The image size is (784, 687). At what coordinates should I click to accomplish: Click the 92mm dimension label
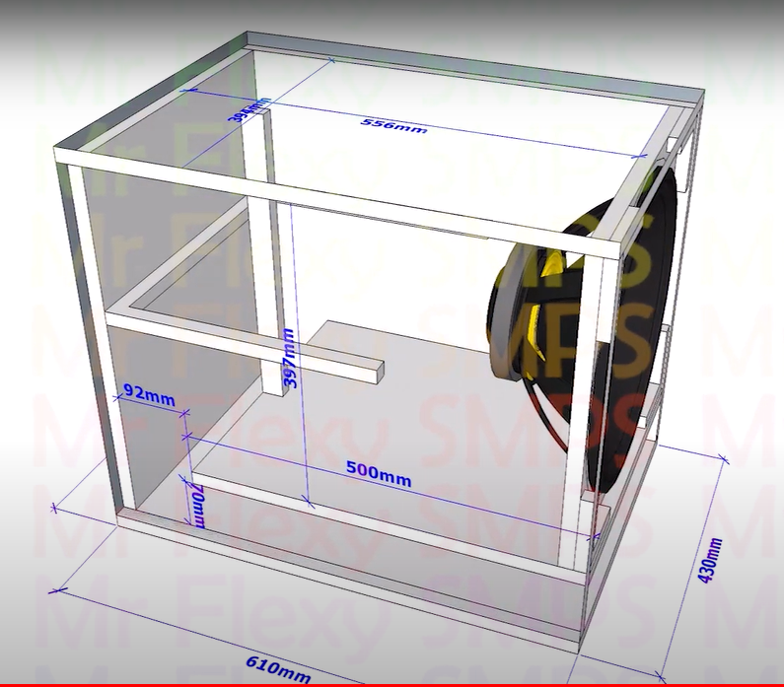[149, 394]
